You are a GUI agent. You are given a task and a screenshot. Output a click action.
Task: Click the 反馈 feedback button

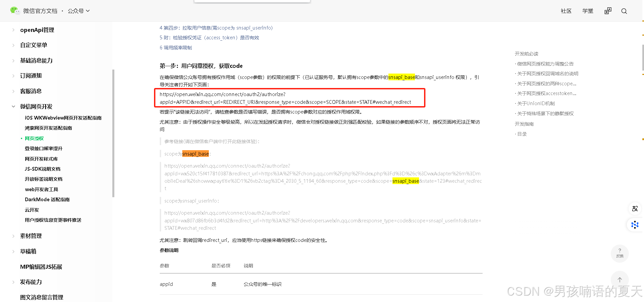[x=620, y=253]
